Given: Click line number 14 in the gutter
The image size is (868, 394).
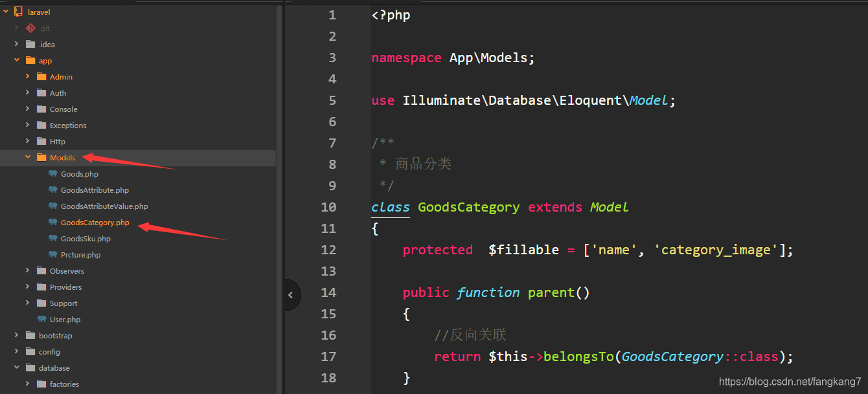Looking at the screenshot, I should point(328,292).
